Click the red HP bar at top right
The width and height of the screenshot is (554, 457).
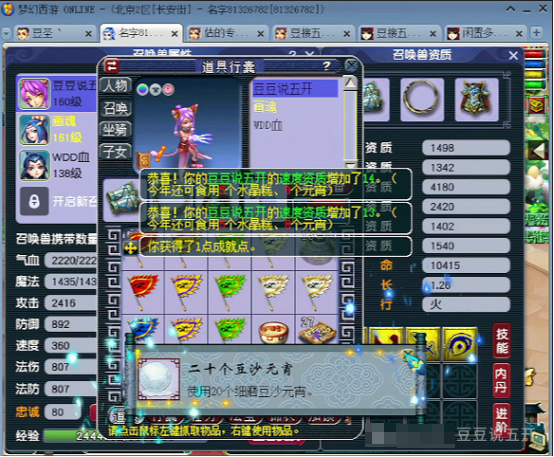534,54
